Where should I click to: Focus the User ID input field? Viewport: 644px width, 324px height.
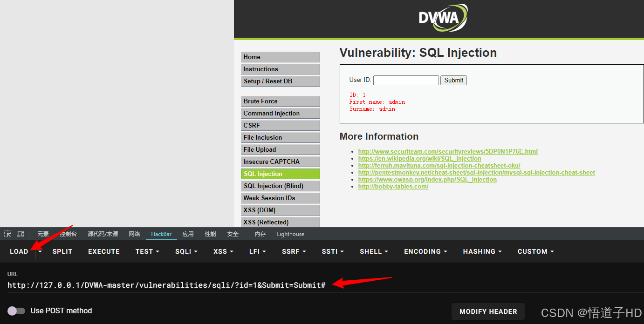coord(406,80)
